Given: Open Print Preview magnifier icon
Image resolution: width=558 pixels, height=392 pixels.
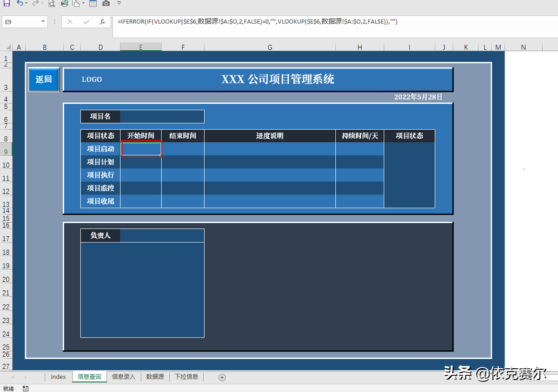Looking at the screenshot, I should coord(52,3).
